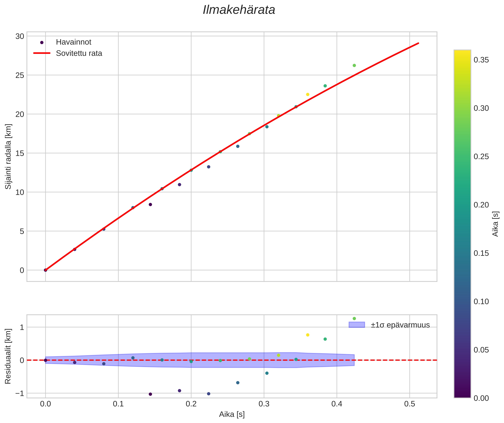This screenshot has width=504, height=423.
Task: Click the 0.1 tick on the bottom x-axis
Action: 118,404
